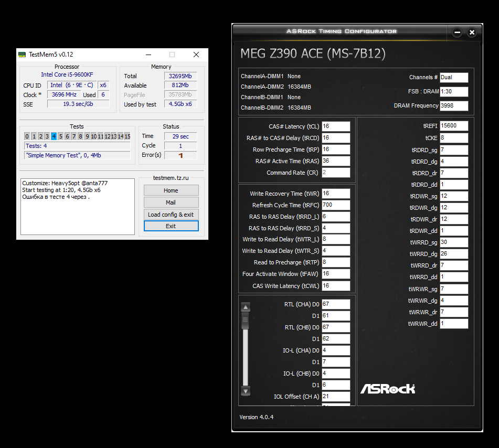Click the DRAM Frequency field
Screen dimensions: 499x448
454,105
